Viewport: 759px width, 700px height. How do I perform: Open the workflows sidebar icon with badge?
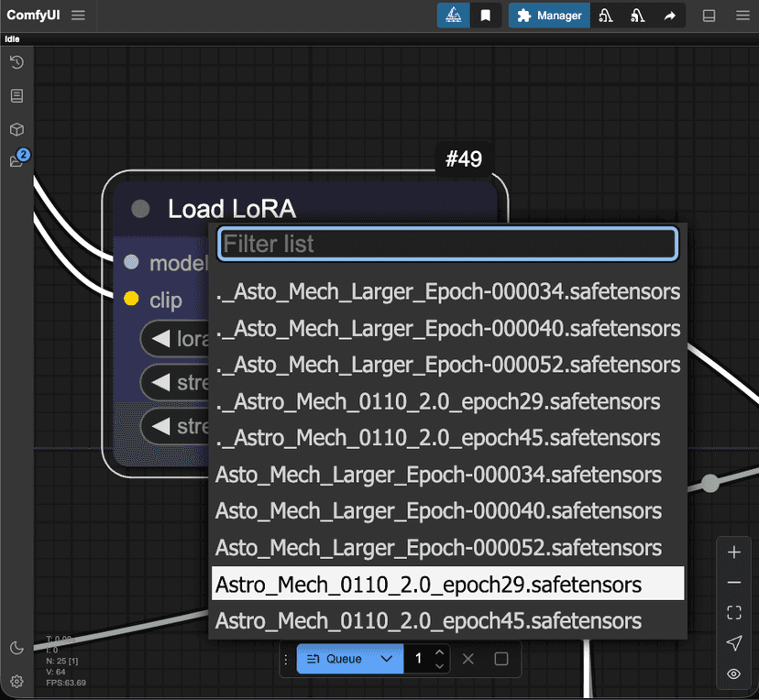[x=16, y=161]
